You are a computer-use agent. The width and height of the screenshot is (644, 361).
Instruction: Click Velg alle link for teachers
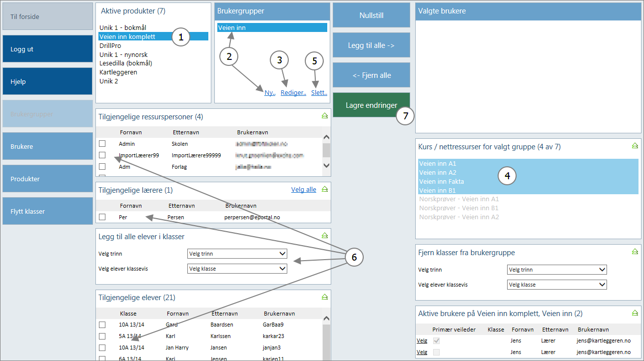tap(304, 189)
